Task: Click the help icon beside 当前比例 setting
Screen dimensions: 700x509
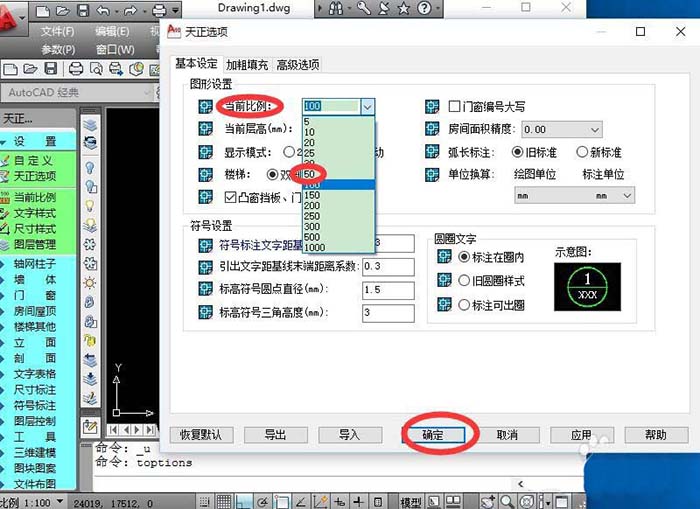Action: point(205,106)
